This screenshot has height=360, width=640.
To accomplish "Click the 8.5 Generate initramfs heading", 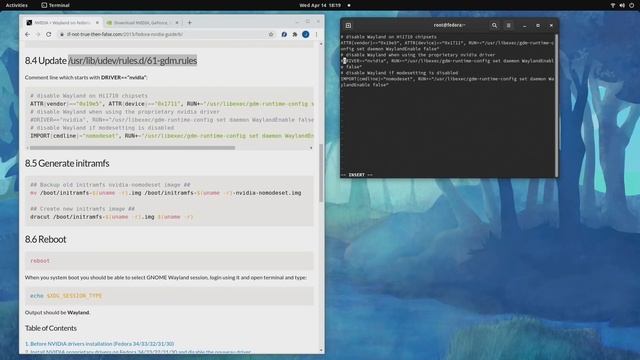I will [x=67, y=163].
